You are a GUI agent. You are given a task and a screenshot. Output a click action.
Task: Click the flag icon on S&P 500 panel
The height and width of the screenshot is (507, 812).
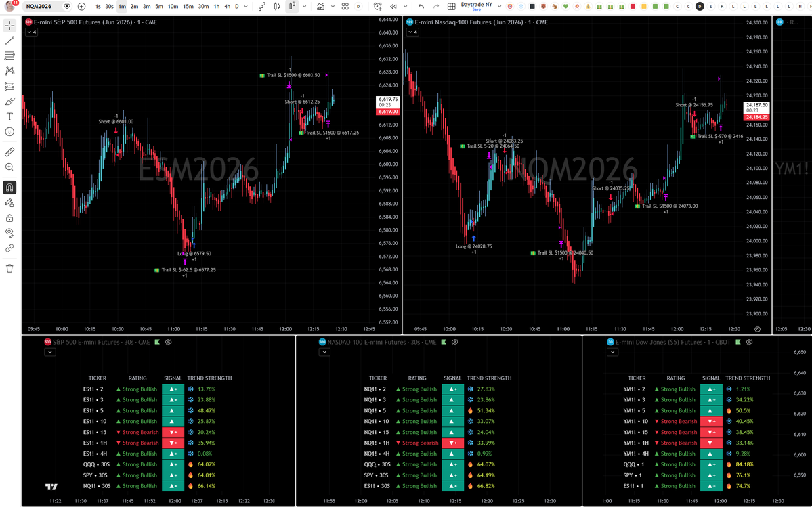pos(157,342)
